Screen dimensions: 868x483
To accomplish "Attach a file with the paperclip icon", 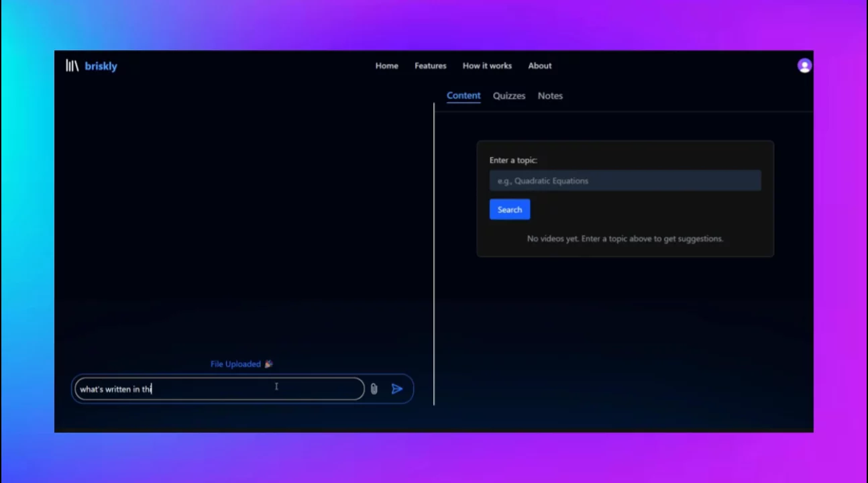I will [x=374, y=389].
